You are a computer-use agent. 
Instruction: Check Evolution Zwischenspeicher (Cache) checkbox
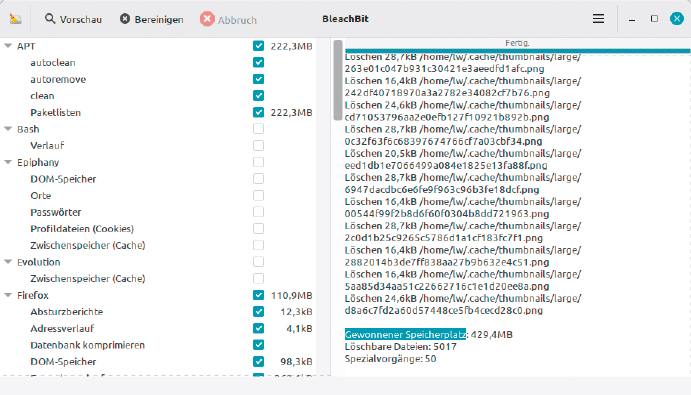click(259, 278)
